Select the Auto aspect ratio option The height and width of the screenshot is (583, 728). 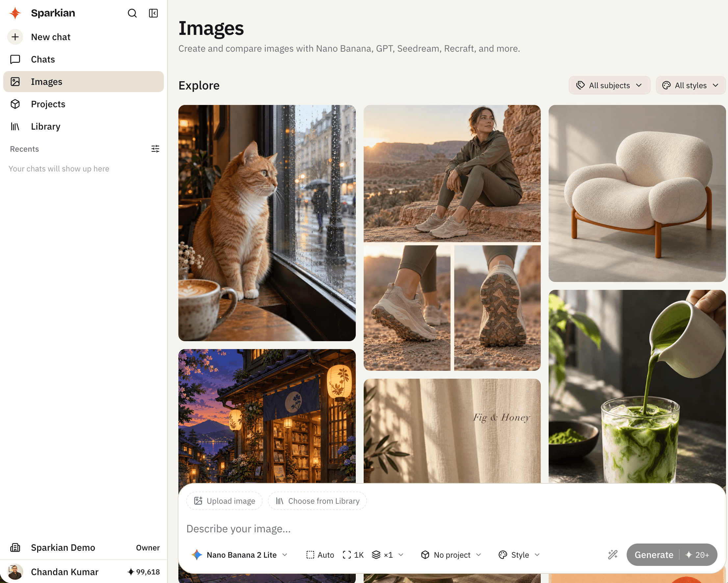point(320,555)
